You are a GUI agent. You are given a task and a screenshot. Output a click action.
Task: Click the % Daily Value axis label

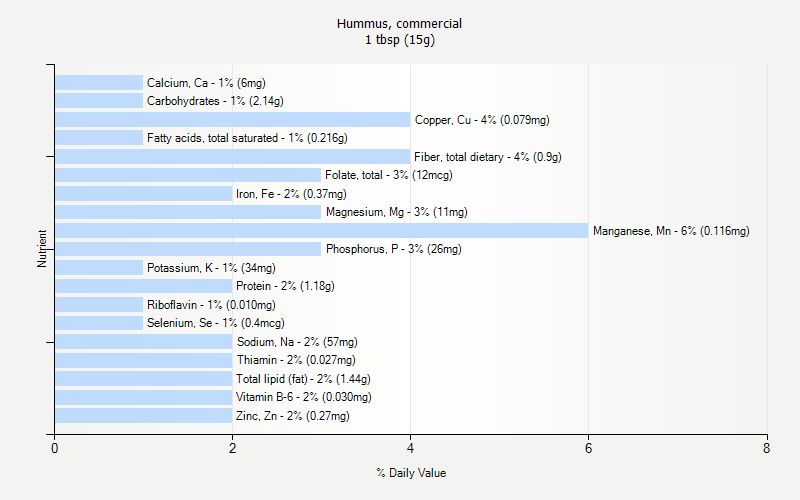411,473
